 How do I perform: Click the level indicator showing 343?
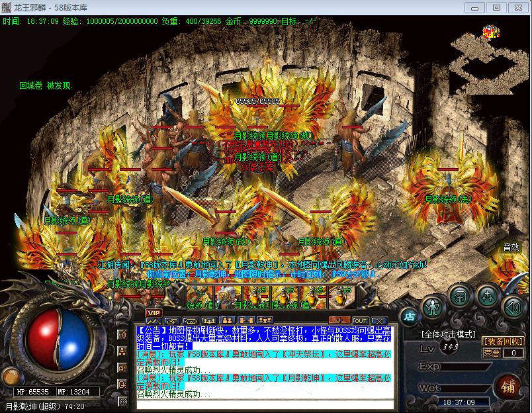click(450, 347)
